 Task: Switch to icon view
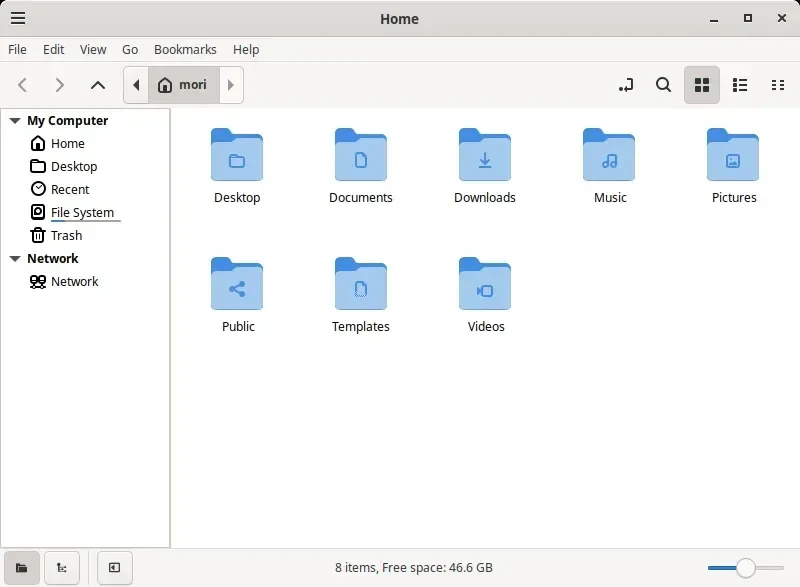(702, 85)
